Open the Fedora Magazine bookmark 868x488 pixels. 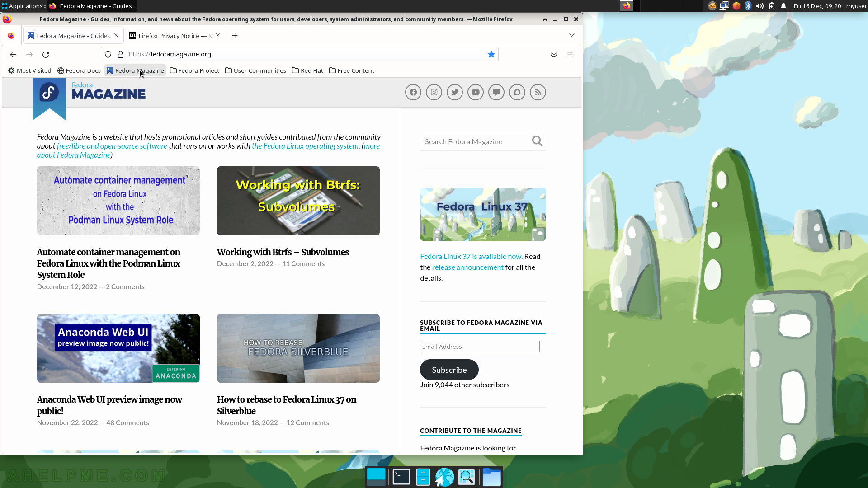point(135,70)
